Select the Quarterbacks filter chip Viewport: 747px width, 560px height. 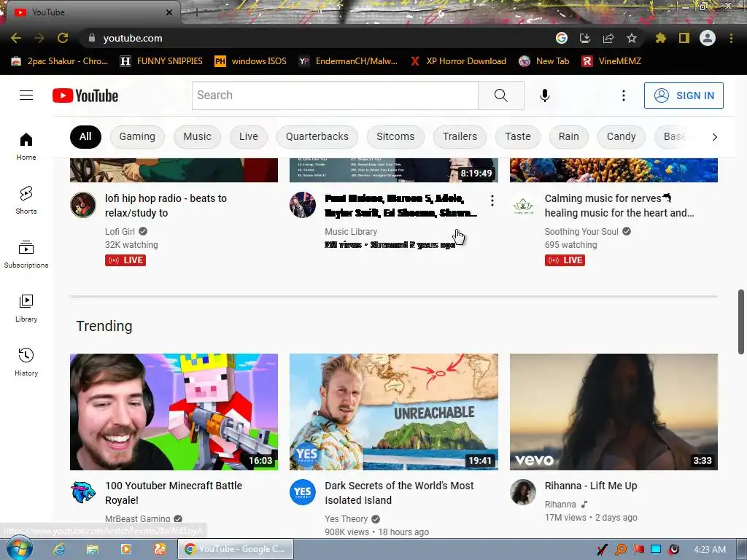[x=317, y=136]
